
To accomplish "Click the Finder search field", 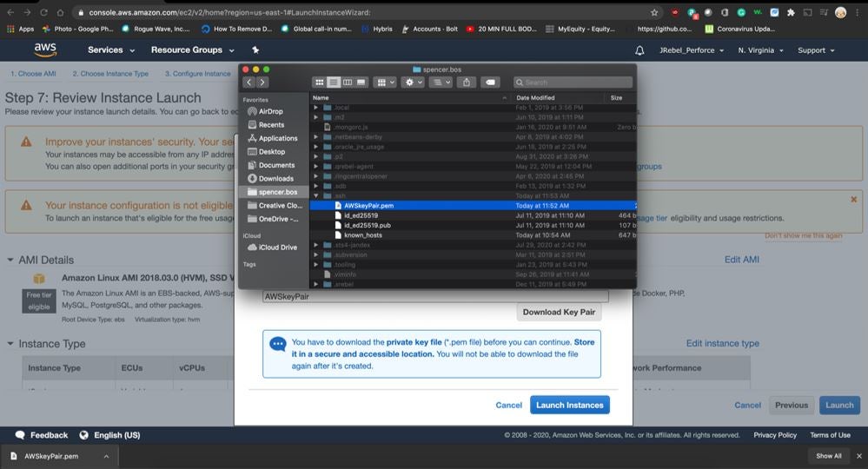I will (573, 83).
